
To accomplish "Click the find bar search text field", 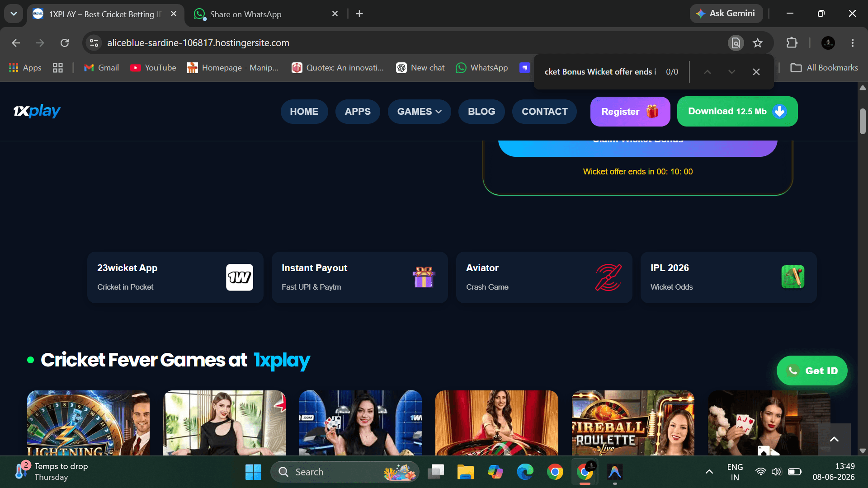I will pyautogui.click(x=600, y=72).
